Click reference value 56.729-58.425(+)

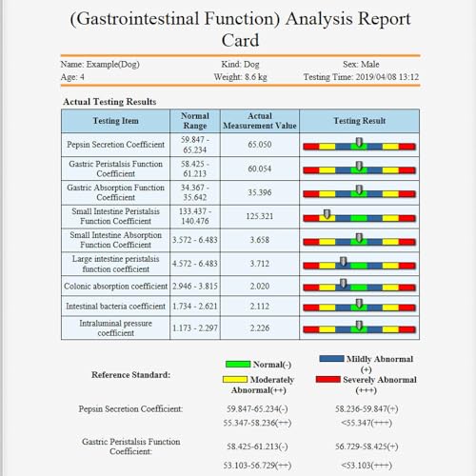point(367,446)
